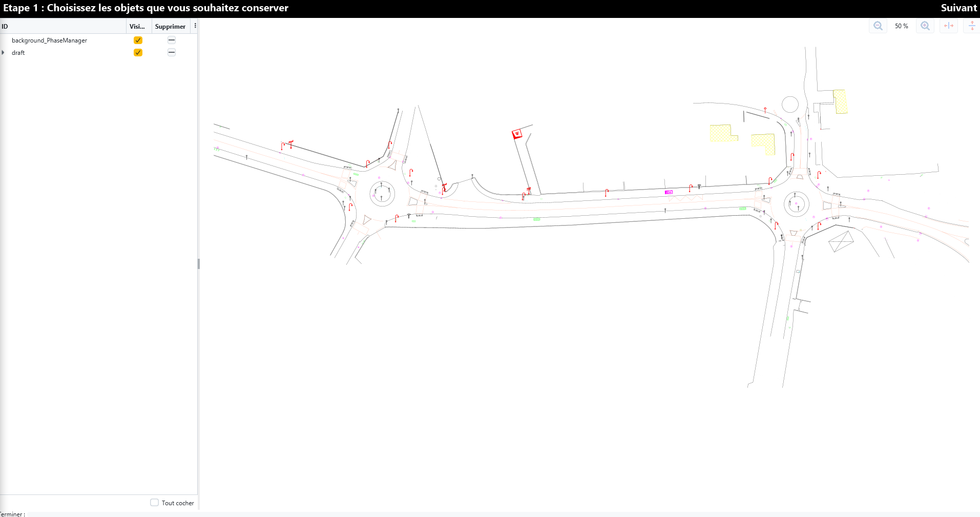Click the panel splitter handle
The width and height of the screenshot is (980, 517).
[x=199, y=264]
